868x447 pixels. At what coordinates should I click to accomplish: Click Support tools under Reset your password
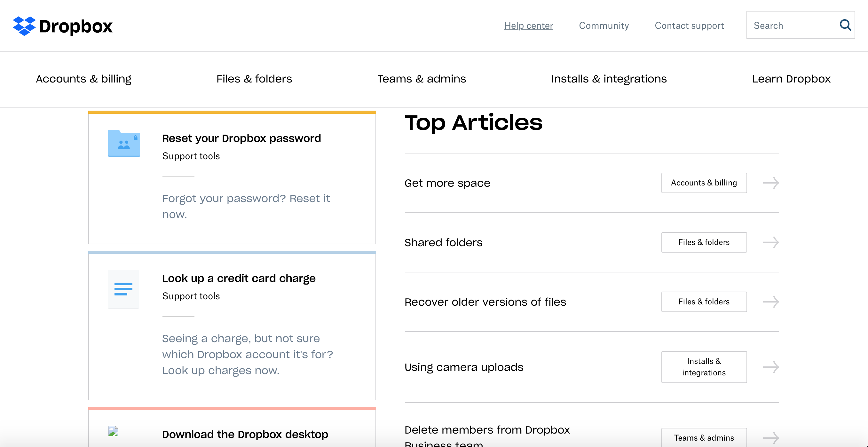pos(191,156)
